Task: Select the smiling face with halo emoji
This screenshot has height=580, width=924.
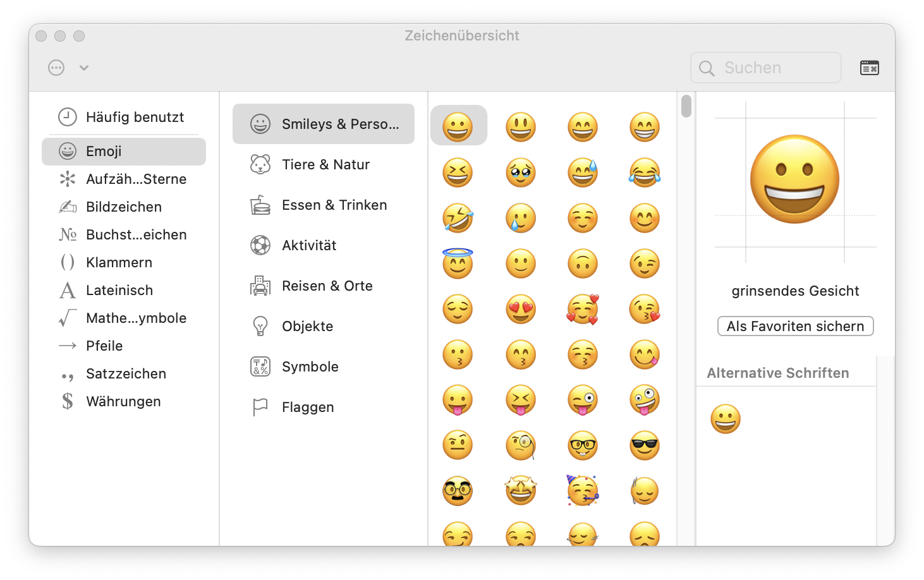Action: tap(458, 263)
